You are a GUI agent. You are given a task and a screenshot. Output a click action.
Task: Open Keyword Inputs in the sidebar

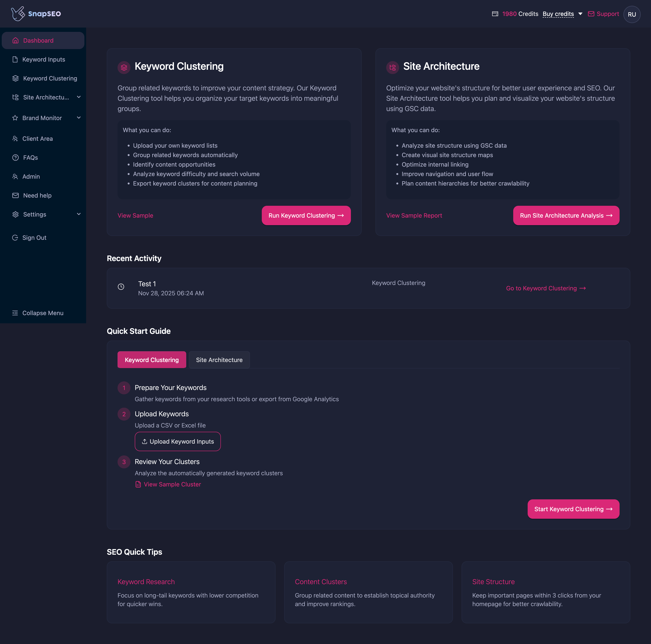(x=43, y=59)
